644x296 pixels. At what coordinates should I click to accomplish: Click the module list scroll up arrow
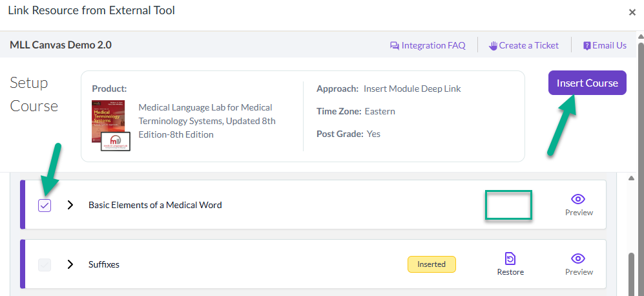(632, 178)
